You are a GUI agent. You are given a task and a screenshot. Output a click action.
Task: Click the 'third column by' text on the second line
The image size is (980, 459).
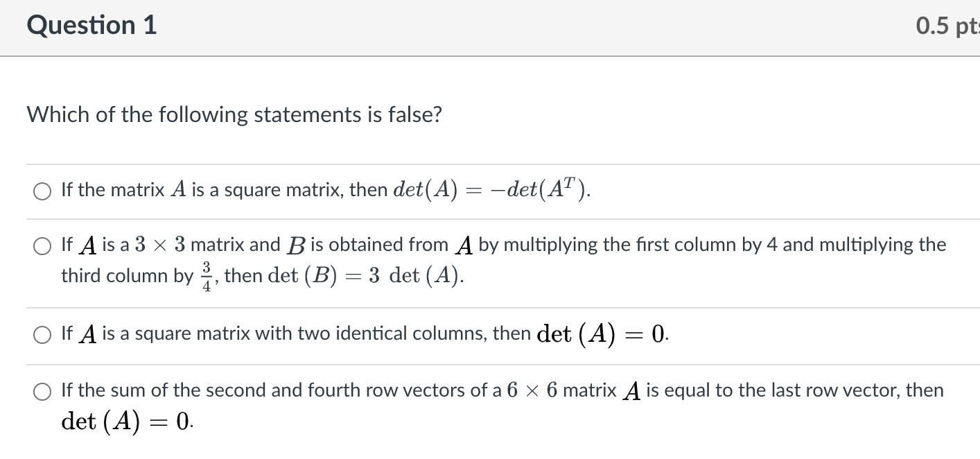click(128, 276)
